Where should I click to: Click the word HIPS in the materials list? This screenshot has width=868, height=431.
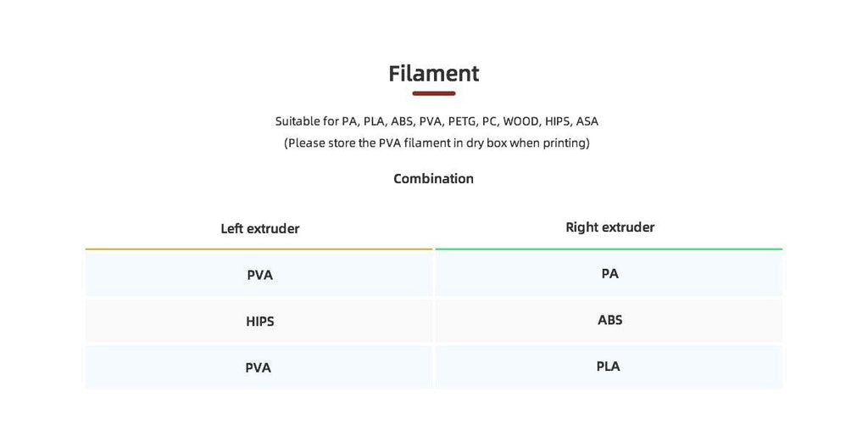click(558, 121)
